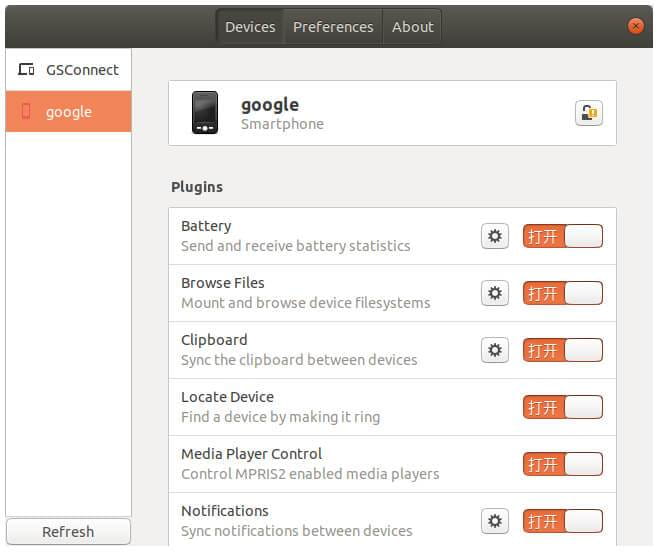Open Browse Files plugin settings gear
662x555 pixels.
(495, 293)
